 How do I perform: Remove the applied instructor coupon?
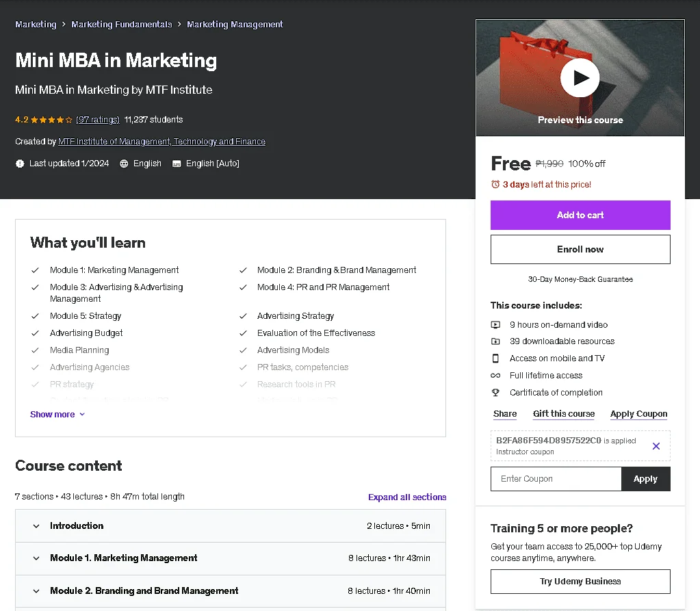(x=656, y=446)
